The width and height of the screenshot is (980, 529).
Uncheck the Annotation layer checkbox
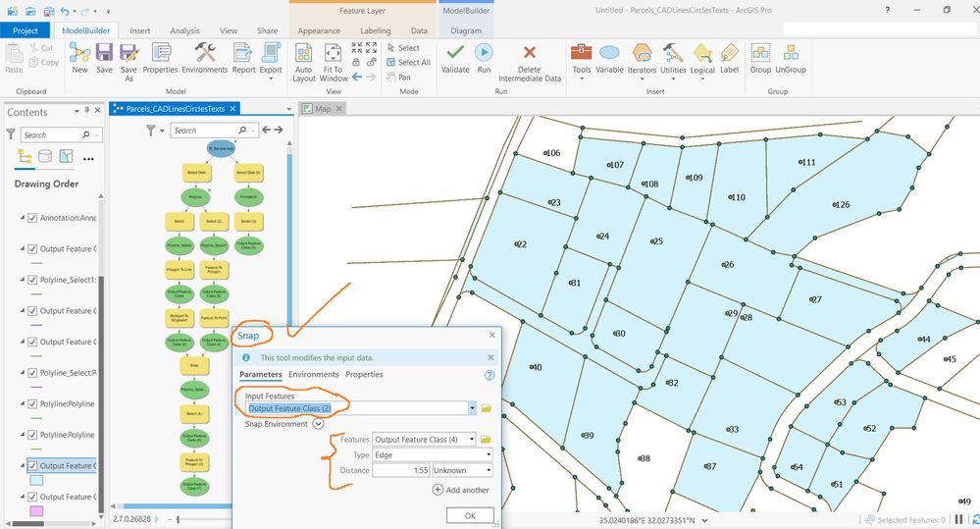[x=32, y=218]
